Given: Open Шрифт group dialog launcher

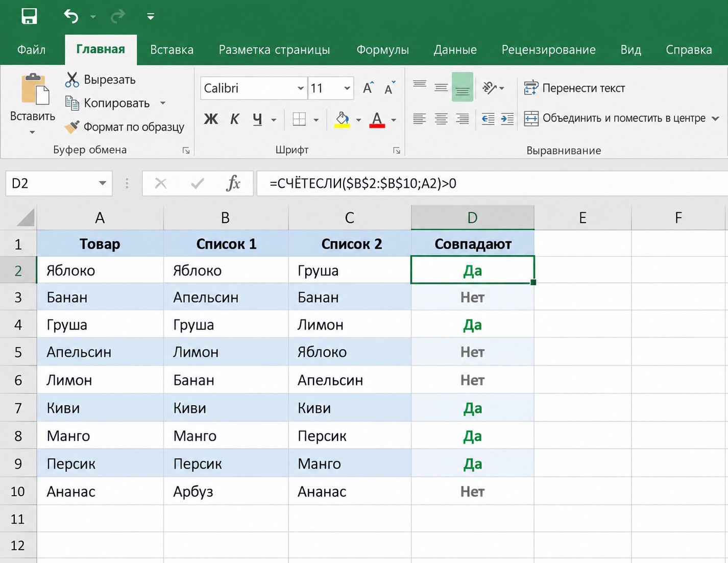Looking at the screenshot, I should (x=396, y=150).
